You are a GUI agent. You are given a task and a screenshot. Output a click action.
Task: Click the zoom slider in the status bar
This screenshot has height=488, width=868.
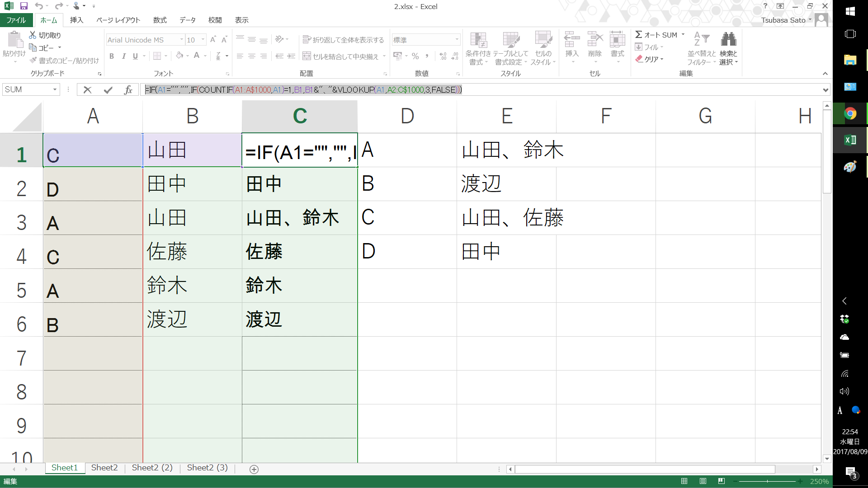point(767,481)
